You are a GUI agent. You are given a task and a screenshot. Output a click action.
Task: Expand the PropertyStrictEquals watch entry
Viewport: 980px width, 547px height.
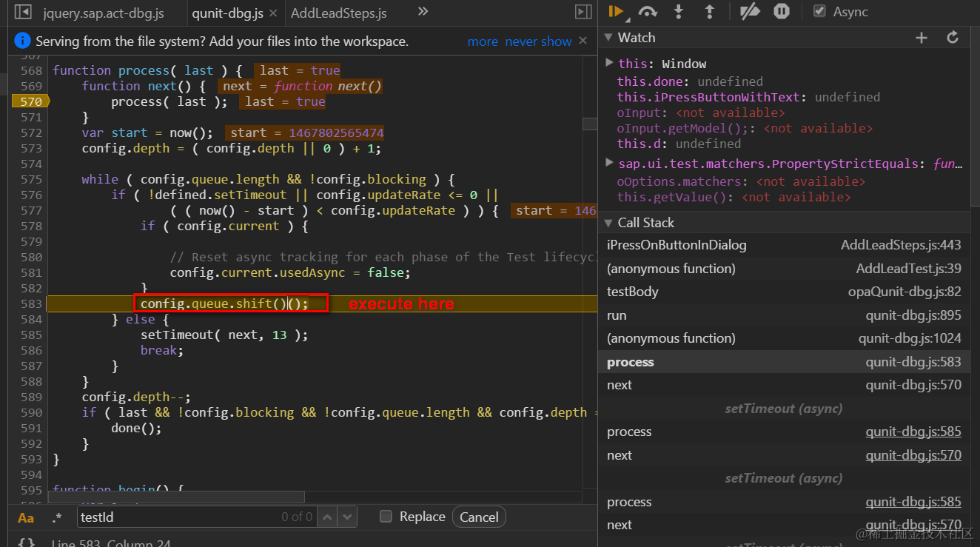point(609,163)
